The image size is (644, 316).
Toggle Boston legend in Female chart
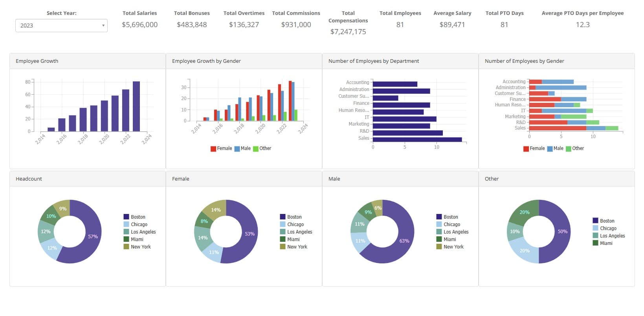(x=291, y=217)
